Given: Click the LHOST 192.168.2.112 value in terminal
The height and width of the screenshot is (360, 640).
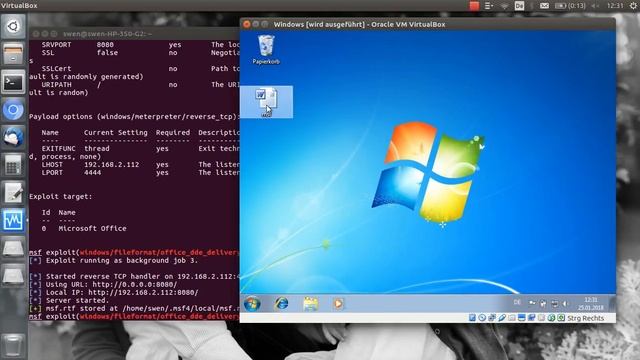Looking at the screenshot, I should (x=111, y=164).
